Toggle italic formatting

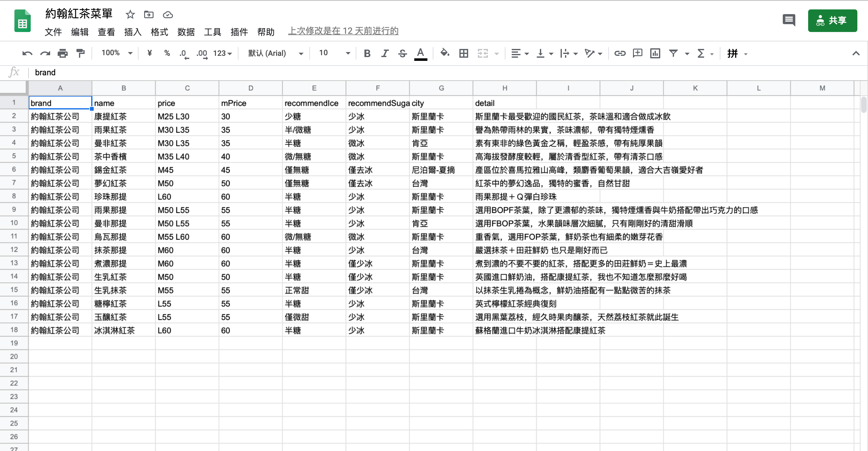coord(384,53)
